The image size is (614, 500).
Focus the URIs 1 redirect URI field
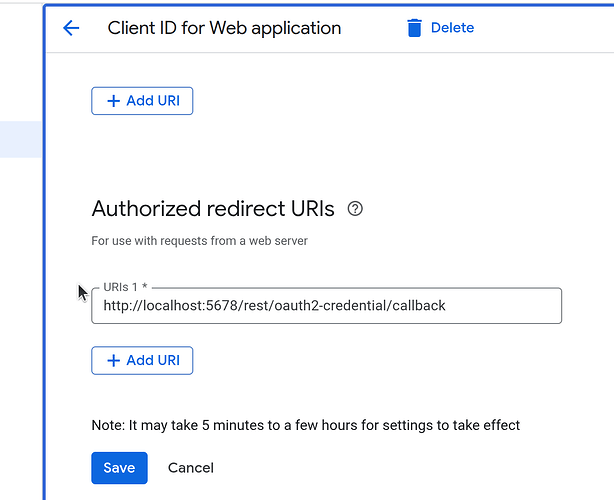[x=326, y=306]
